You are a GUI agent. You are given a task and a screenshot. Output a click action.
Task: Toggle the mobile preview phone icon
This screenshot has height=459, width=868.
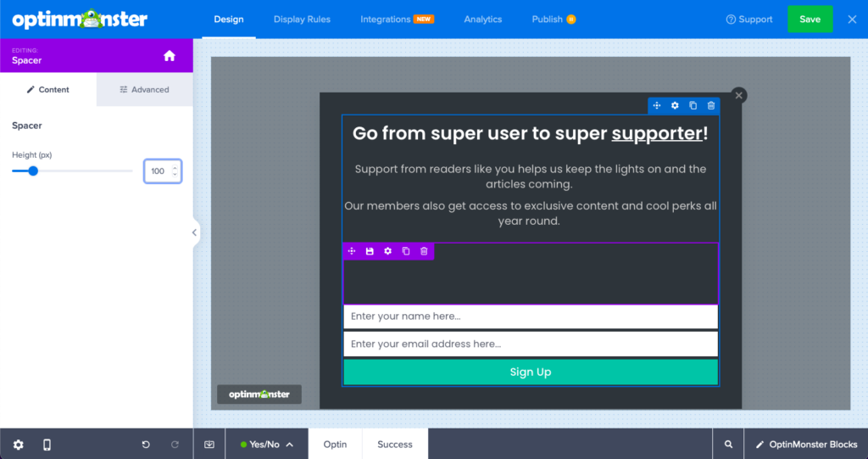click(47, 445)
